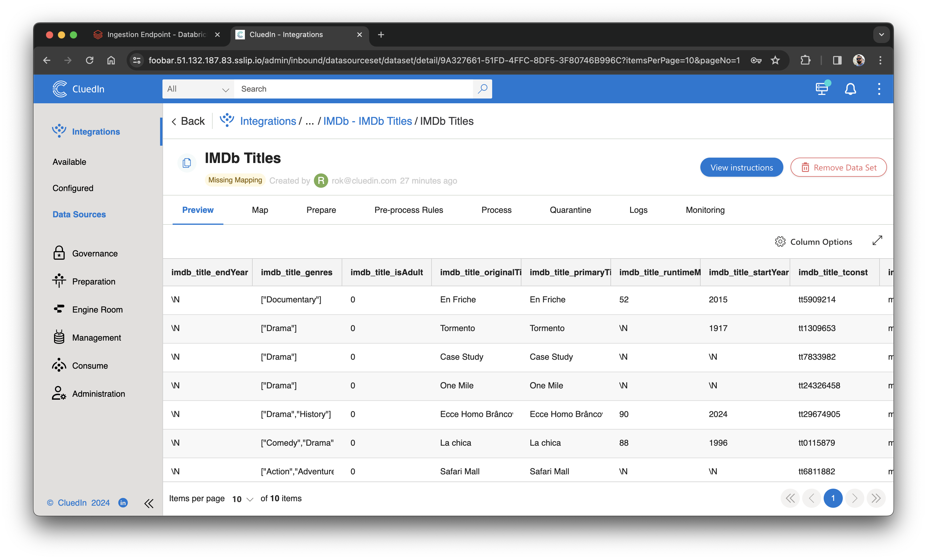Screen dimensions: 927x560
Task: Navigate to next page using right arrow
Action: (x=855, y=499)
